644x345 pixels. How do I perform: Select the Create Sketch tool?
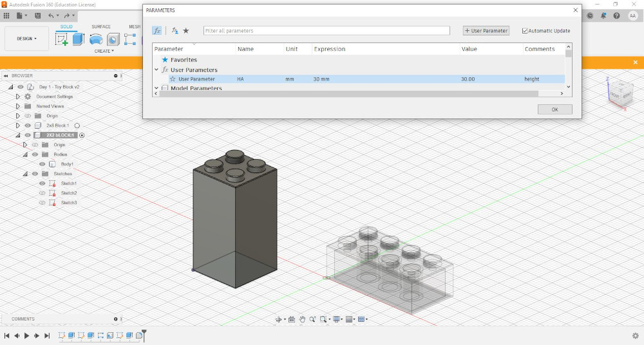pyautogui.click(x=62, y=39)
